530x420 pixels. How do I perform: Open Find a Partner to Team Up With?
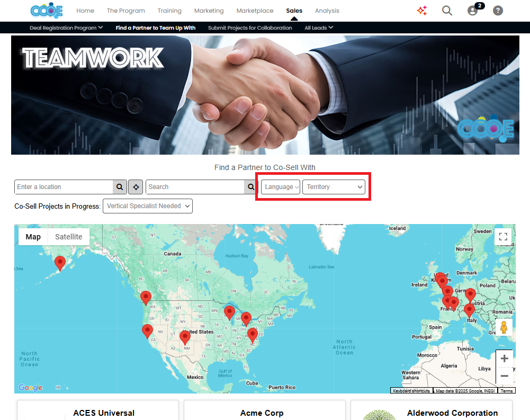click(156, 28)
